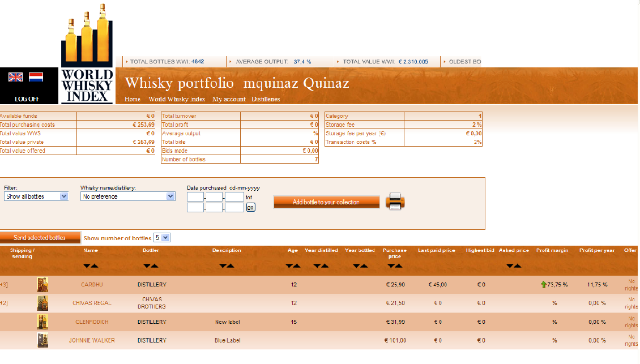Click Add bottle to your collection
The width and height of the screenshot is (640, 364).
(x=326, y=202)
